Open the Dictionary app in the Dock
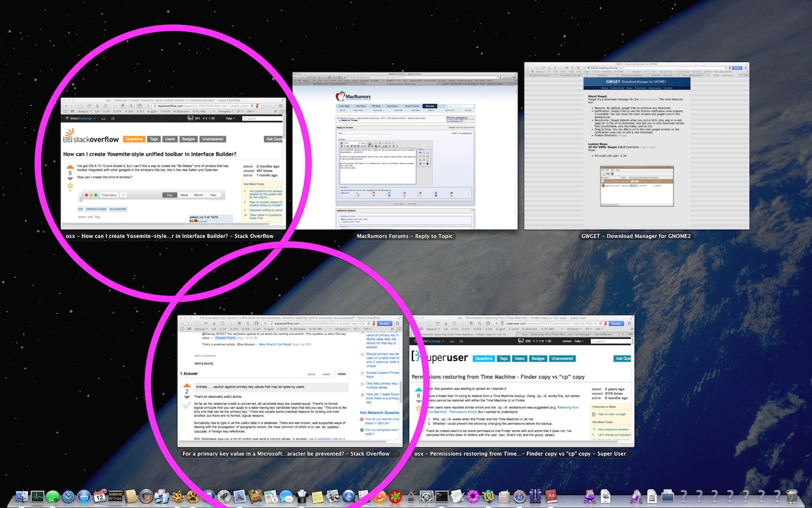This screenshot has width=812, height=508. [x=551, y=496]
